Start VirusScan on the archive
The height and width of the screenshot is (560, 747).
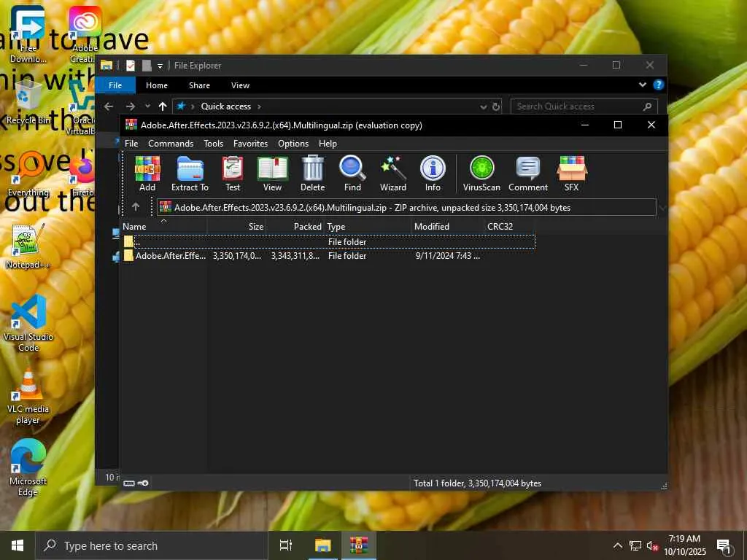pos(481,174)
